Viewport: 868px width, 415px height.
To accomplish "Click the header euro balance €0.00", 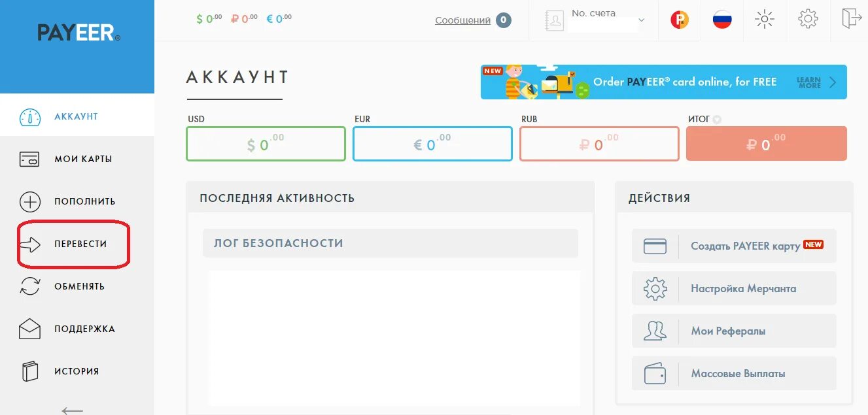I will (x=279, y=19).
